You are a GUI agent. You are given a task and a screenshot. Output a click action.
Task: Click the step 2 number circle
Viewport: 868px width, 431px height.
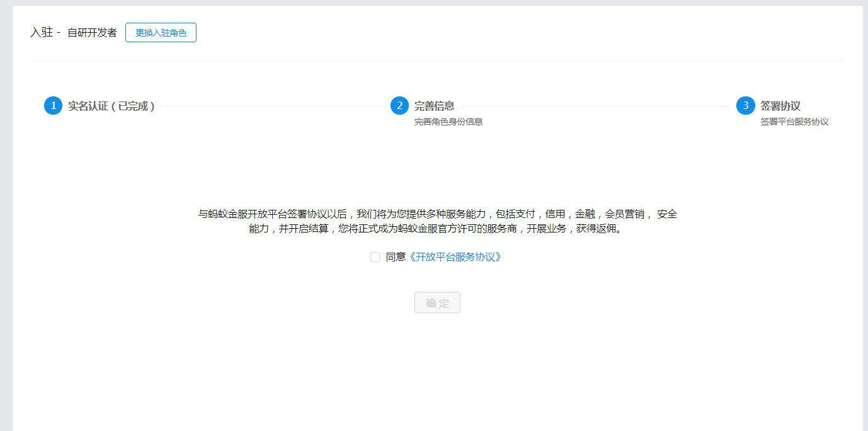(399, 106)
